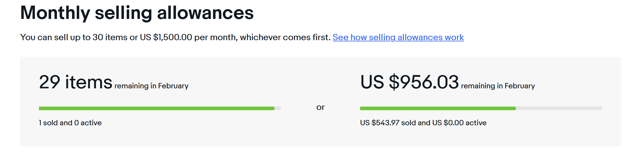
Task: Click the '0 active' text under items bar
Action: [88, 123]
